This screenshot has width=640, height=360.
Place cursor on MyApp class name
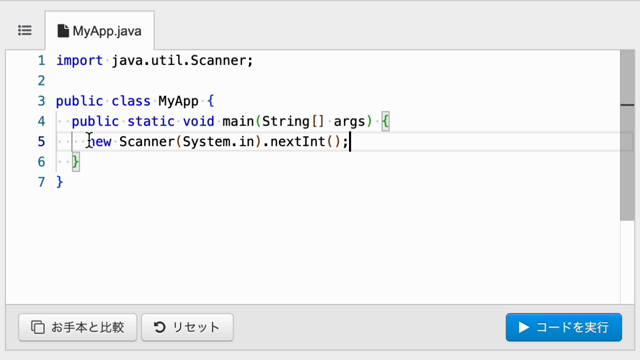[x=178, y=101]
